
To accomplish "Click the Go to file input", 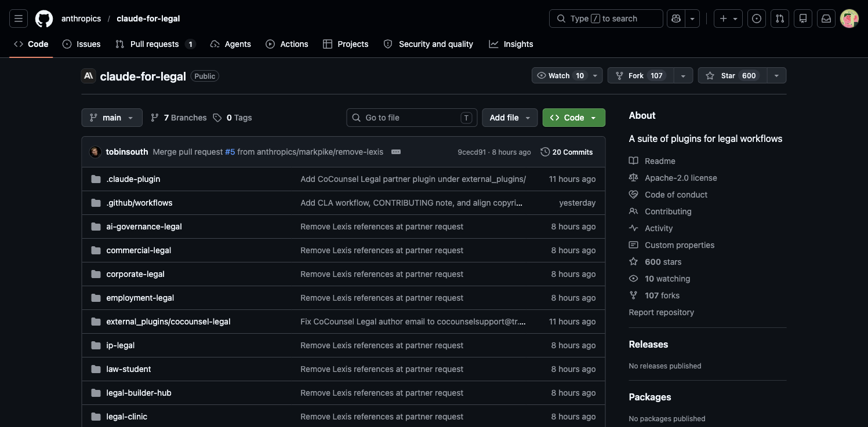I will point(412,118).
